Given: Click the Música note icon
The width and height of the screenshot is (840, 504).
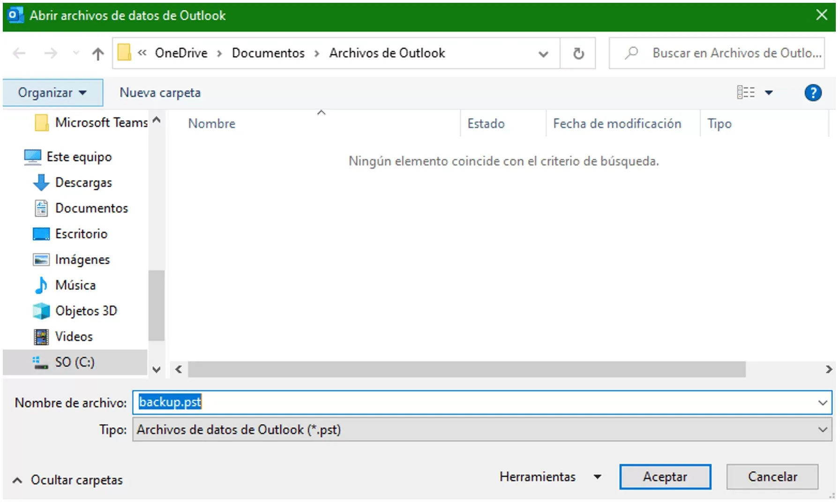Looking at the screenshot, I should pos(41,285).
